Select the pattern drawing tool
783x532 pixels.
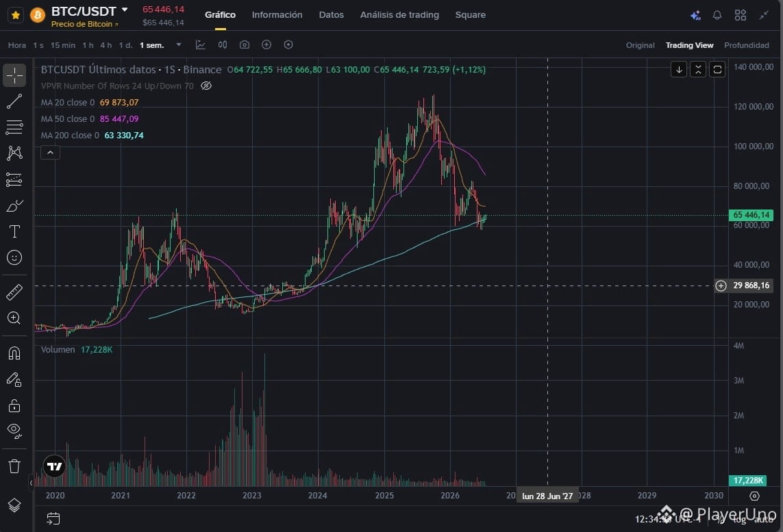click(14, 153)
